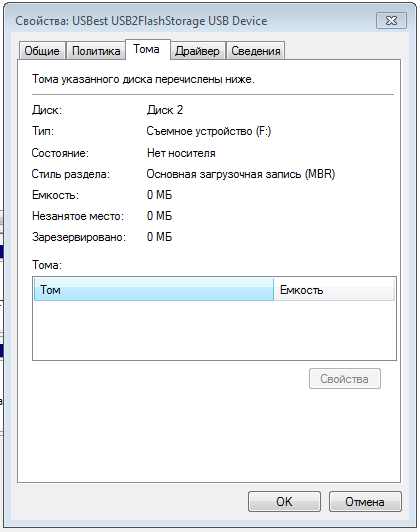
Task: Click the Тома указанного диска перечислены ниже text
Action: [x=143, y=79]
